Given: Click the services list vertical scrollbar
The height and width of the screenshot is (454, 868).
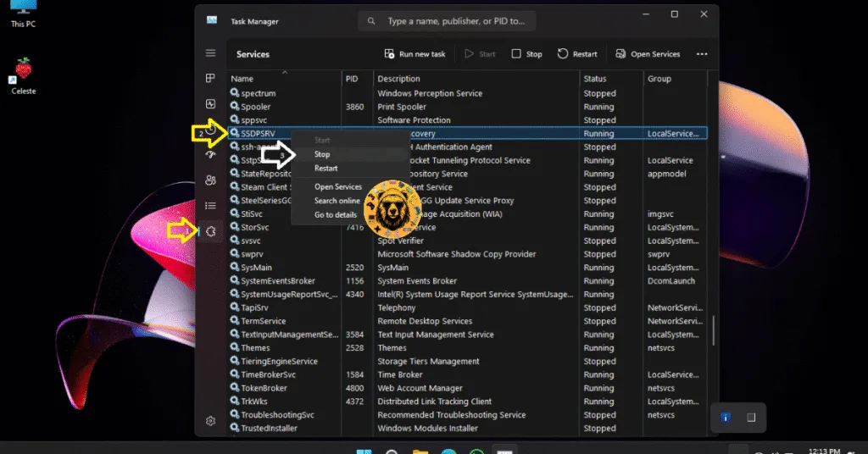Looking at the screenshot, I should pos(713,330).
